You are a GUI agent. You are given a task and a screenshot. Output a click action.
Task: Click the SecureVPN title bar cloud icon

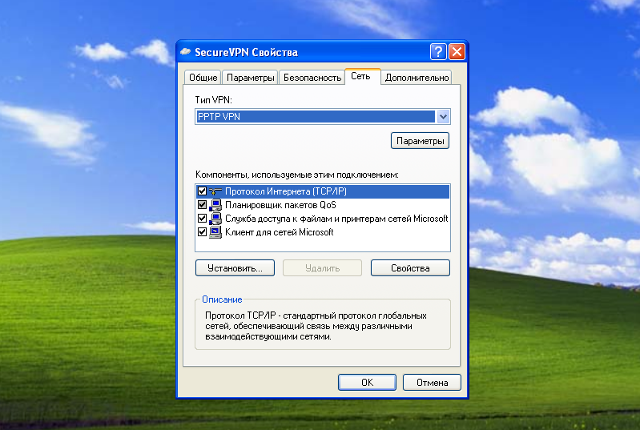click(x=186, y=52)
